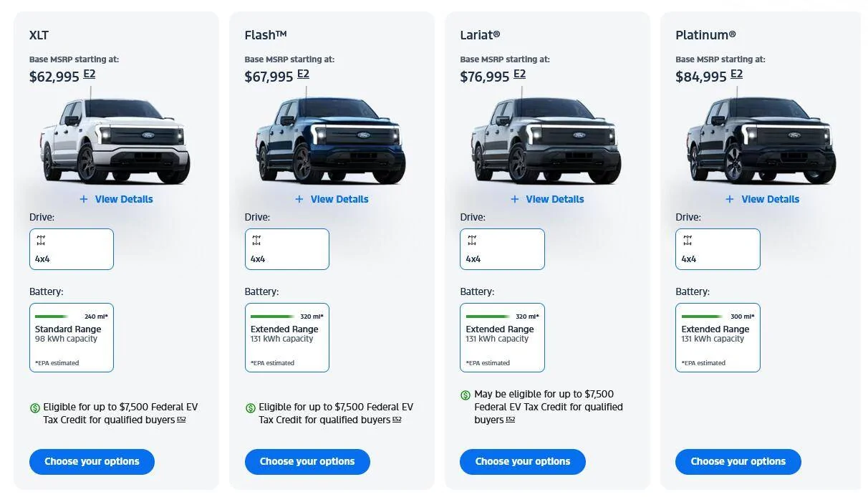Click the 4x4 drivetrain icon on Flash card

tap(256, 241)
